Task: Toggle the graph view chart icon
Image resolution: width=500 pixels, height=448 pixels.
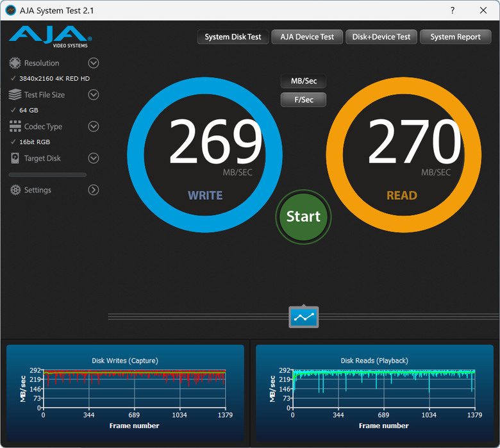Action: pos(304,317)
